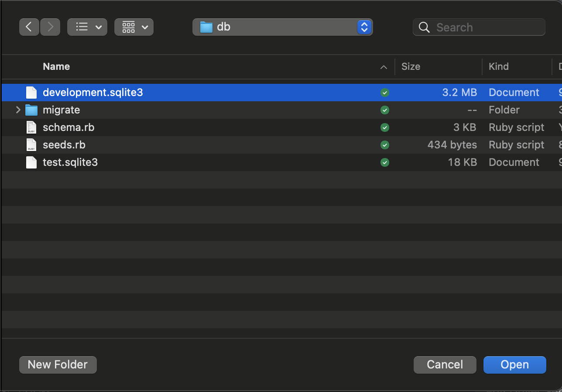The width and height of the screenshot is (562, 392).
Task: Expand the migrate folder disclosure triangle
Action: (17, 110)
